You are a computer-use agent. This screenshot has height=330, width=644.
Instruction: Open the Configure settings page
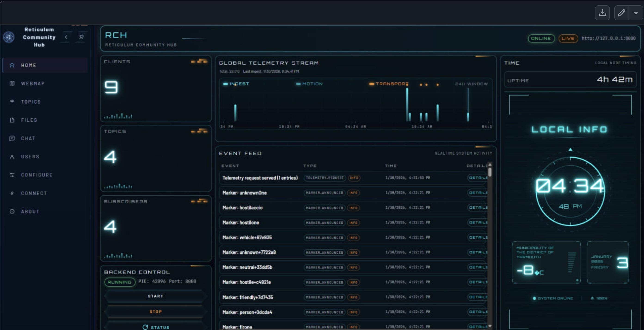point(37,175)
